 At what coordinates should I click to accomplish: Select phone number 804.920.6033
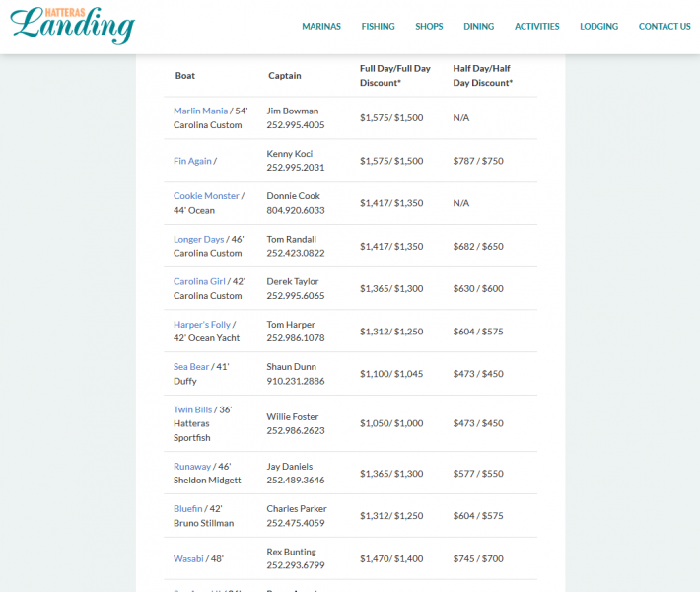pos(296,210)
